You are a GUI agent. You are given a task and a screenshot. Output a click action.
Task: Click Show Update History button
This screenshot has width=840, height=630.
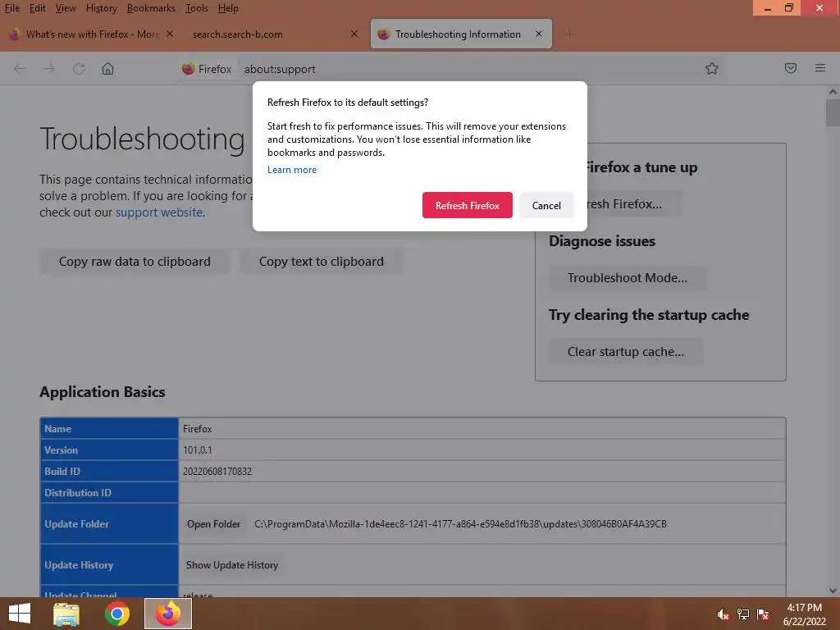(232, 565)
